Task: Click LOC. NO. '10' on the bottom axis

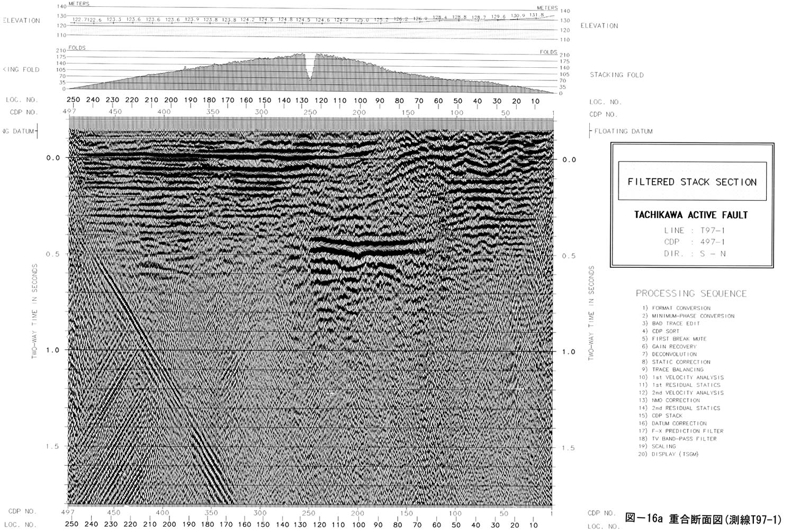Action: [x=534, y=525]
